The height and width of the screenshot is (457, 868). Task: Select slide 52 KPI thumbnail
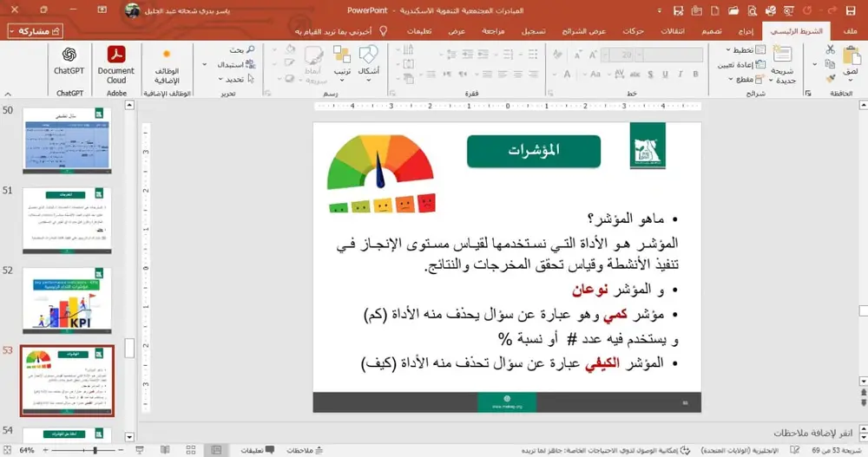coord(67,300)
